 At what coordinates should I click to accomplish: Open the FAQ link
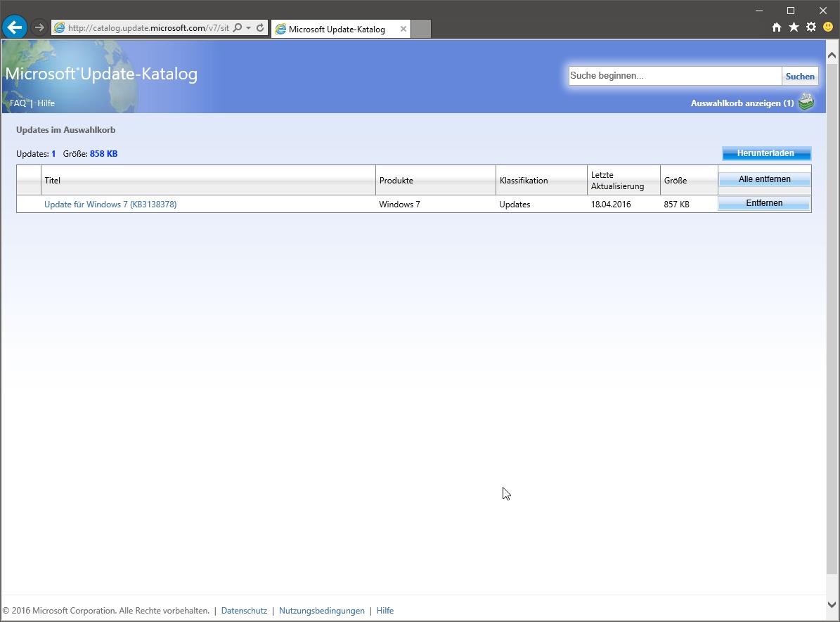[18, 103]
